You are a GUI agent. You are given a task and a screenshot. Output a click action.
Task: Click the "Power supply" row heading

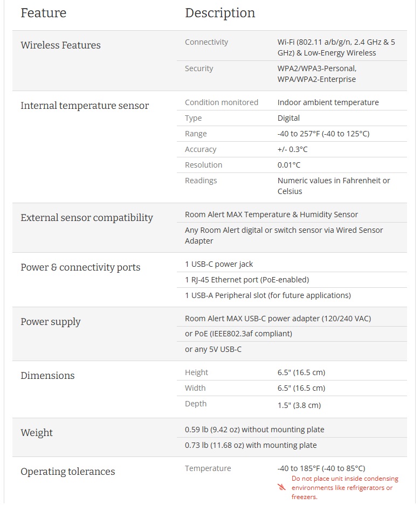coord(51,322)
